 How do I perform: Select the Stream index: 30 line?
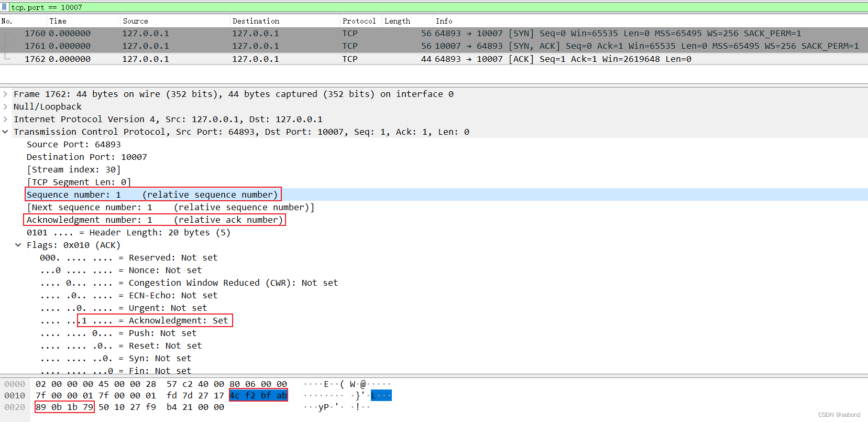pos(74,170)
